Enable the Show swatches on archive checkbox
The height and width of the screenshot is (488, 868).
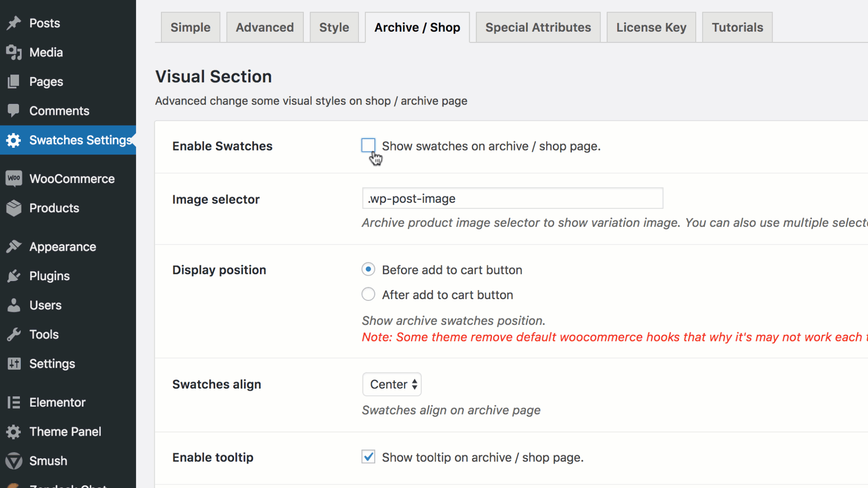(368, 145)
